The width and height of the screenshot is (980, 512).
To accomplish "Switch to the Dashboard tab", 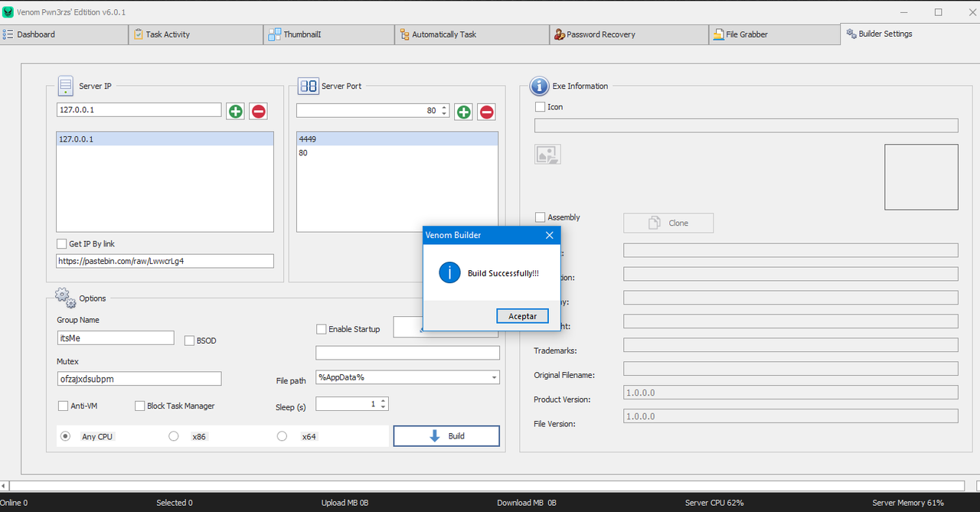I will click(x=64, y=34).
